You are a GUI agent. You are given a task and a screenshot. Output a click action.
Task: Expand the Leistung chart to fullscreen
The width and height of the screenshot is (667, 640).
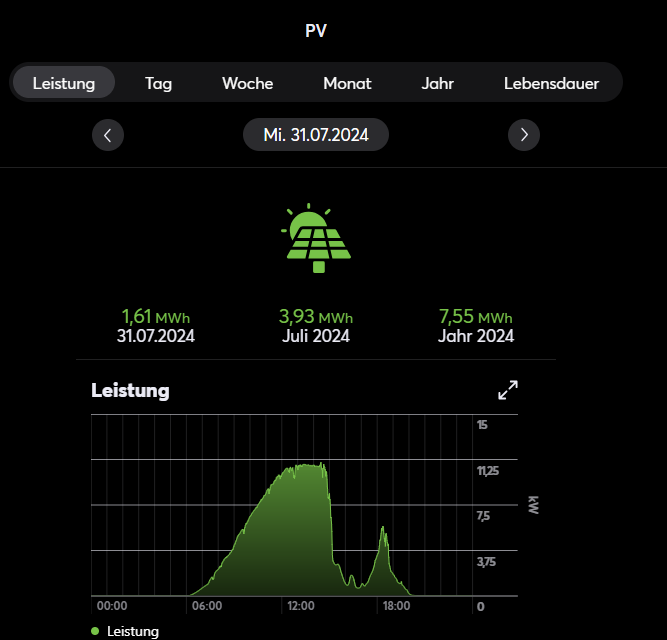click(508, 390)
